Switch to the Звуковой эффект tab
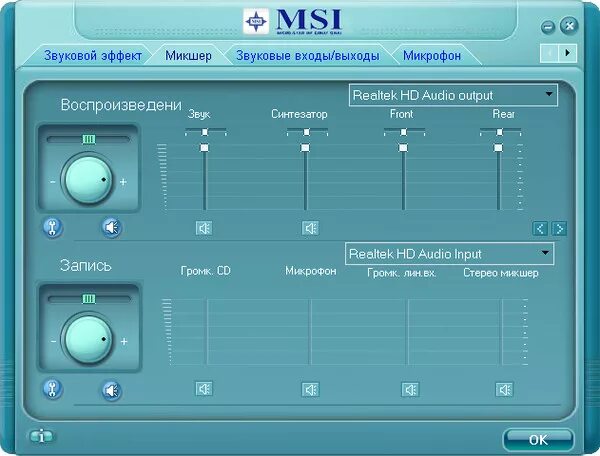 click(93, 56)
